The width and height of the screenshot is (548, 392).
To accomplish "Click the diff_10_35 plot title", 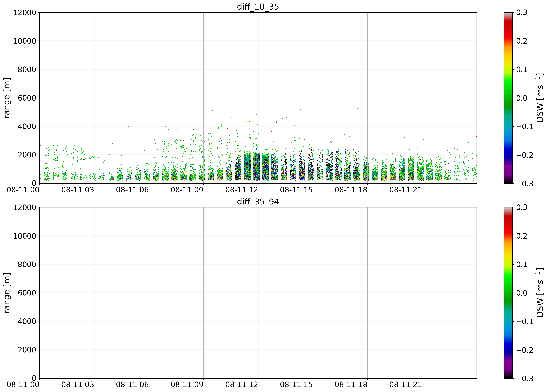I will pyautogui.click(x=258, y=7).
